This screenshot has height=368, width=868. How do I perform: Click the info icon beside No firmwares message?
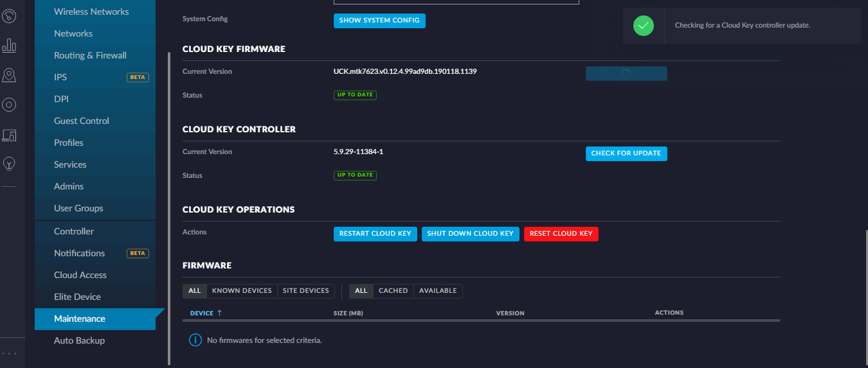point(195,340)
